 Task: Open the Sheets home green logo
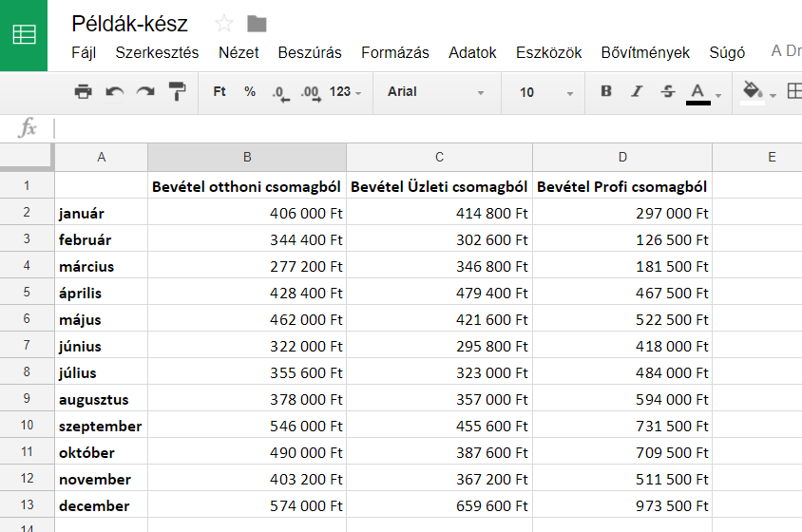(x=24, y=35)
